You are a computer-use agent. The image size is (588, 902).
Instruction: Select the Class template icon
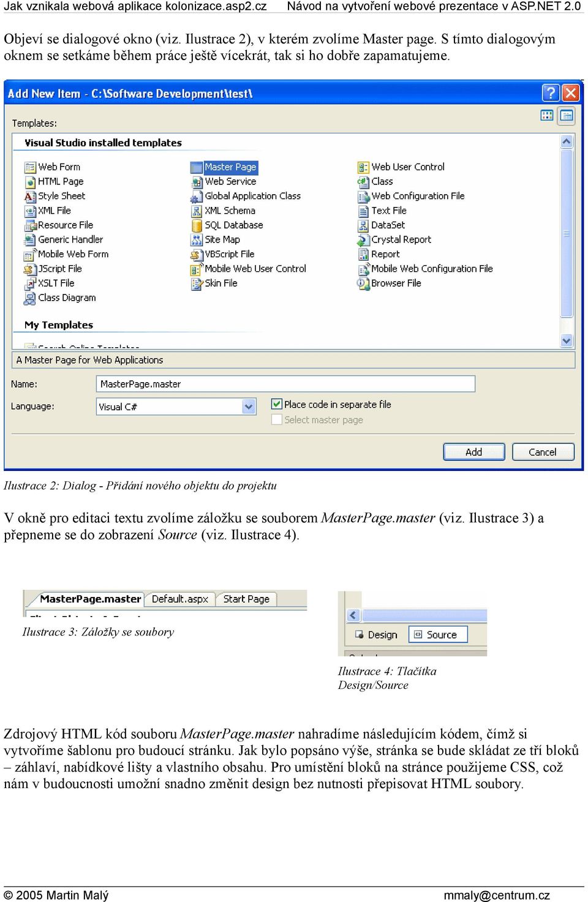363,182
